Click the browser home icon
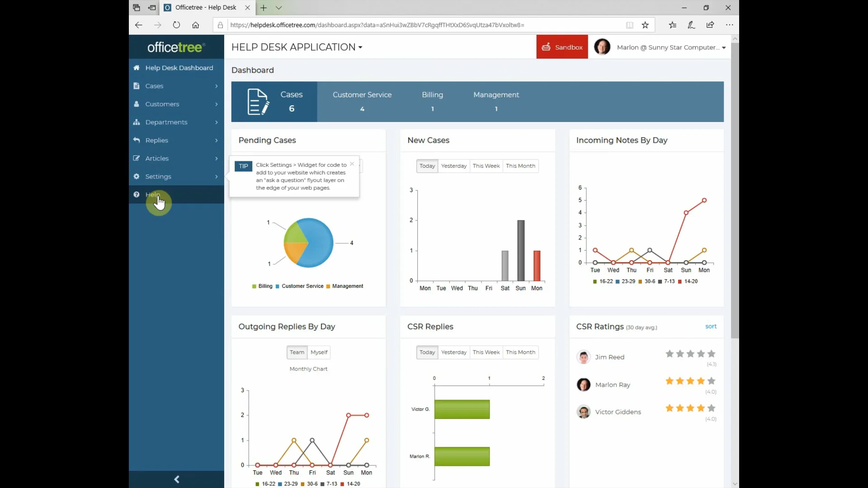 coord(195,25)
